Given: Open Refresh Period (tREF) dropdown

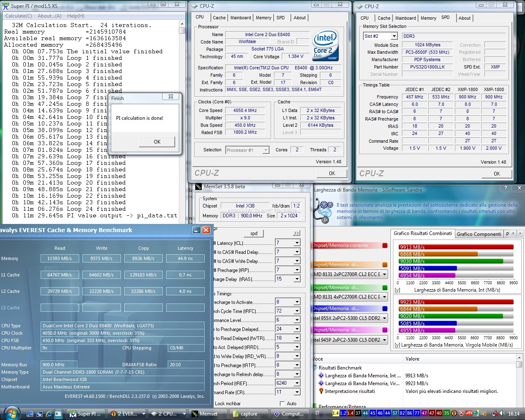Looking at the screenshot, I should tap(297, 383).
